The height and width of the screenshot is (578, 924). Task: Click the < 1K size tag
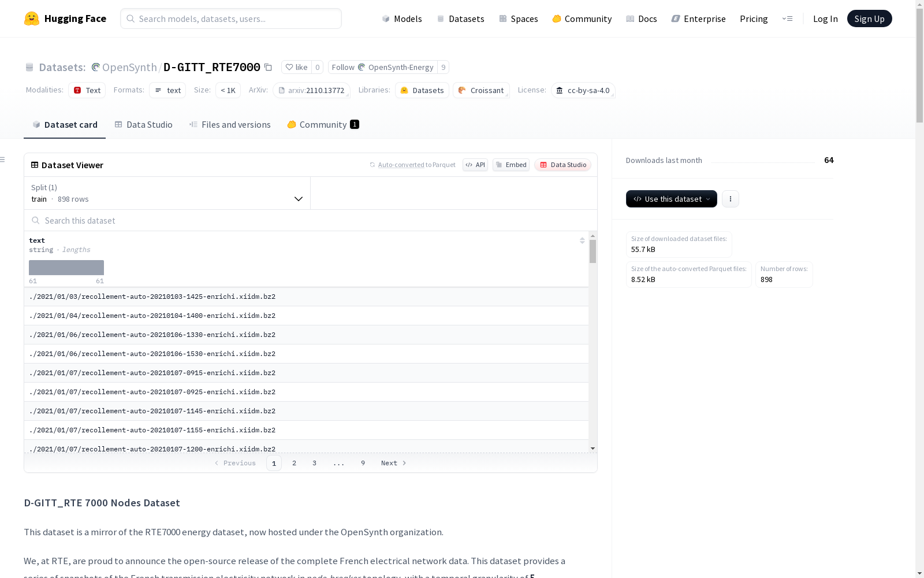(x=228, y=90)
